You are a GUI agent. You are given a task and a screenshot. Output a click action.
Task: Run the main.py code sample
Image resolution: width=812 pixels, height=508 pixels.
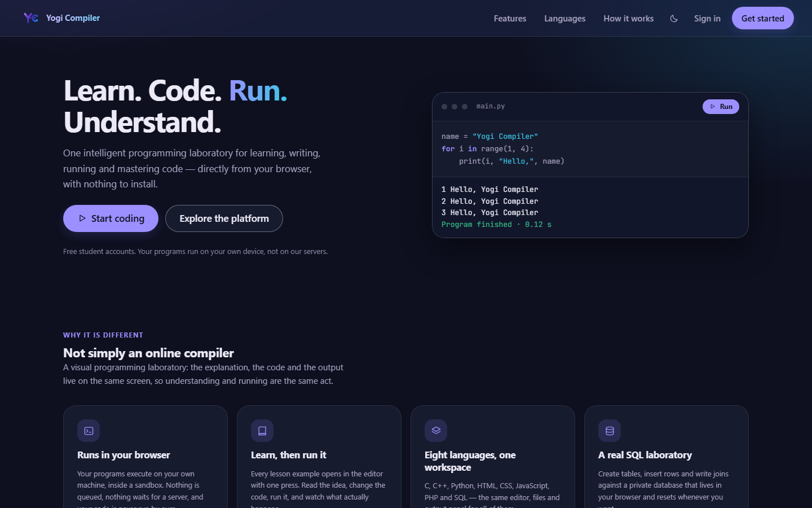coord(721,107)
